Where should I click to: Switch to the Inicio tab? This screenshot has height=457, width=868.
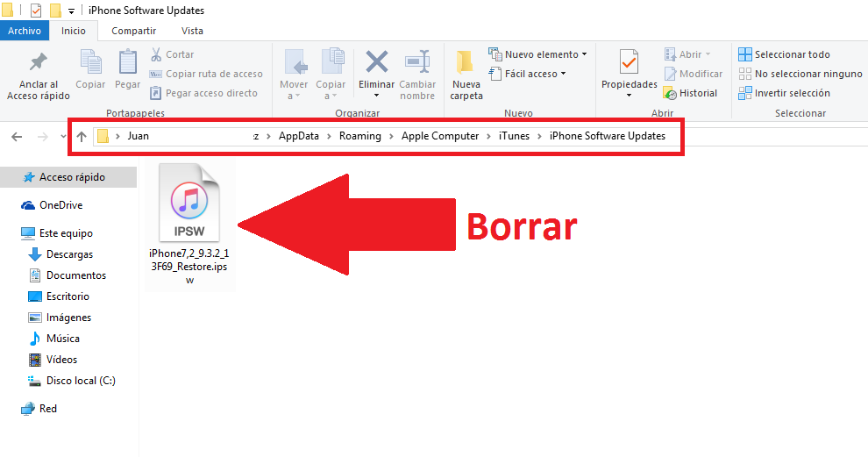tap(74, 31)
